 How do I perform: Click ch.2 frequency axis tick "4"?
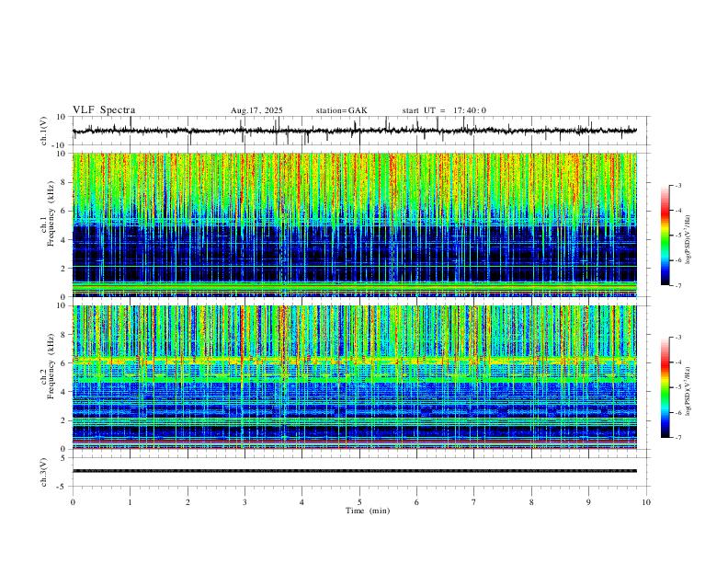[x=64, y=392]
